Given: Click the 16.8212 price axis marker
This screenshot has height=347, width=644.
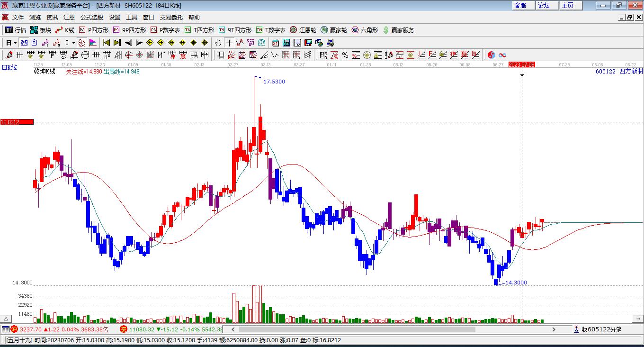Looking at the screenshot, I should [x=17, y=122].
